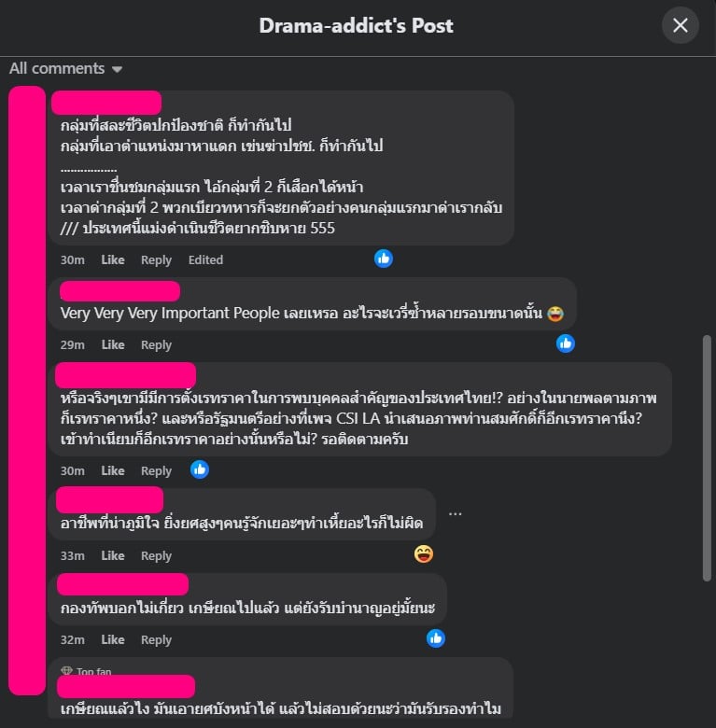Like the first comment posted 30m ago

pyautogui.click(x=113, y=260)
